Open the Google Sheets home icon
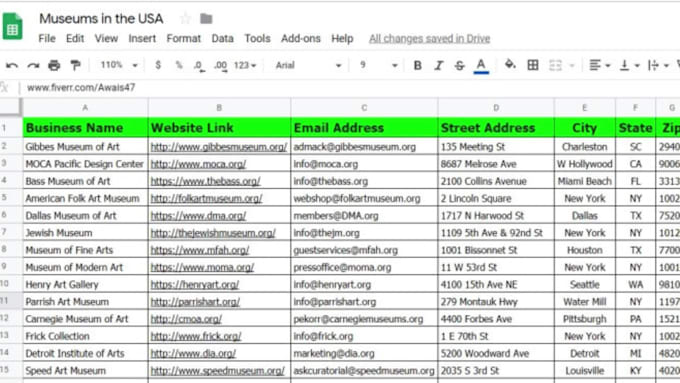This screenshot has width=680, height=383. pyautogui.click(x=12, y=27)
